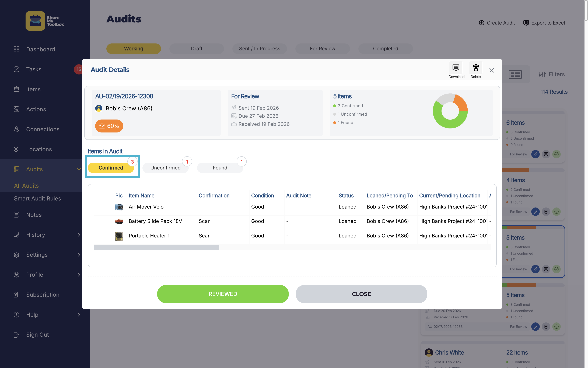The image size is (588, 368).
Task: Open Dashboard from the sidebar
Action: coord(41,49)
